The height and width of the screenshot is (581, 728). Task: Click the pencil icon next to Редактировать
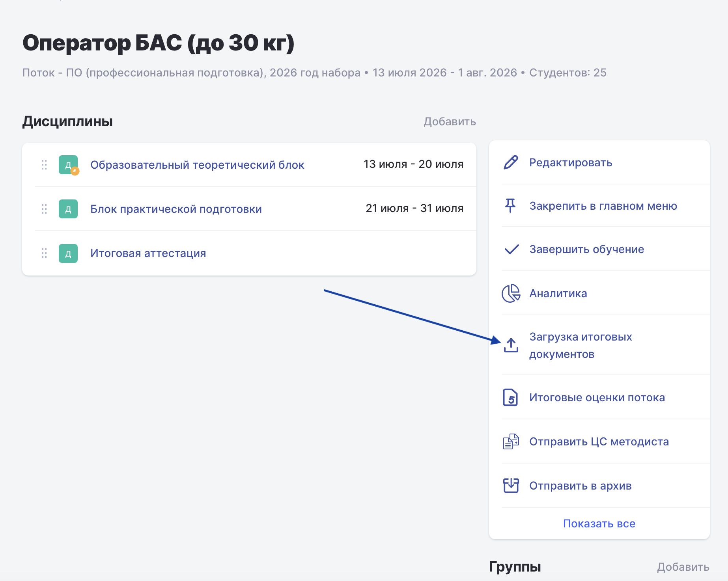511,162
